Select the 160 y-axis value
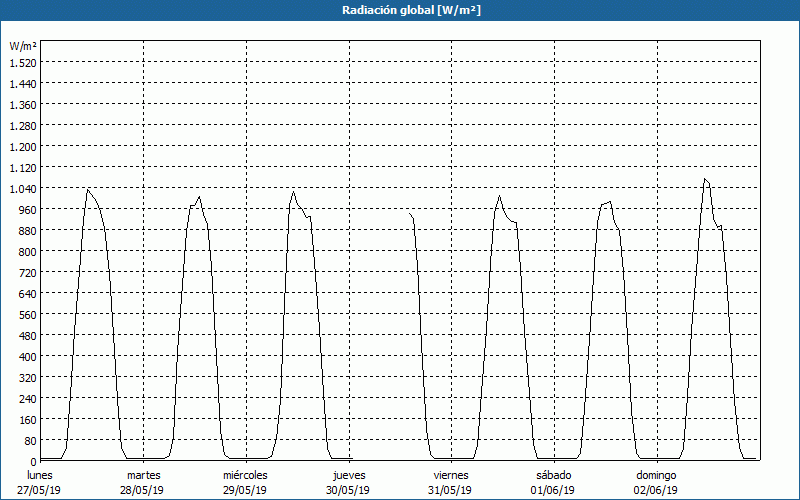Viewport: 800px width, 500px height. click(28, 420)
